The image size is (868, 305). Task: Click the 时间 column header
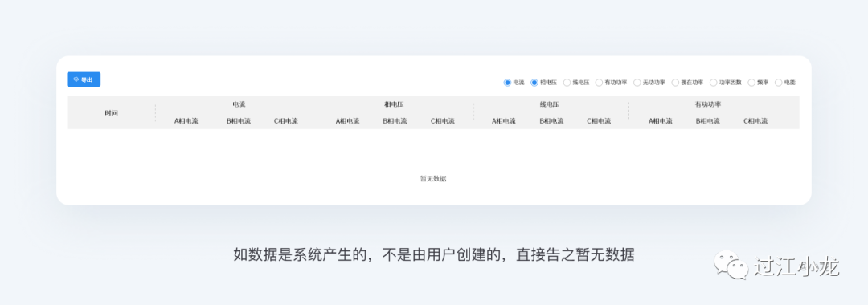point(111,112)
